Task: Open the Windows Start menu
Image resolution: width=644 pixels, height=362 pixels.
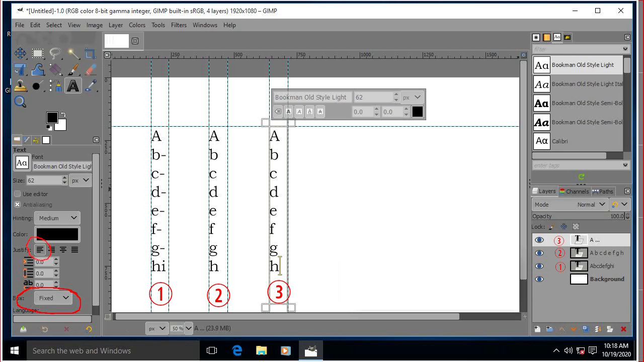Action: click(x=14, y=350)
